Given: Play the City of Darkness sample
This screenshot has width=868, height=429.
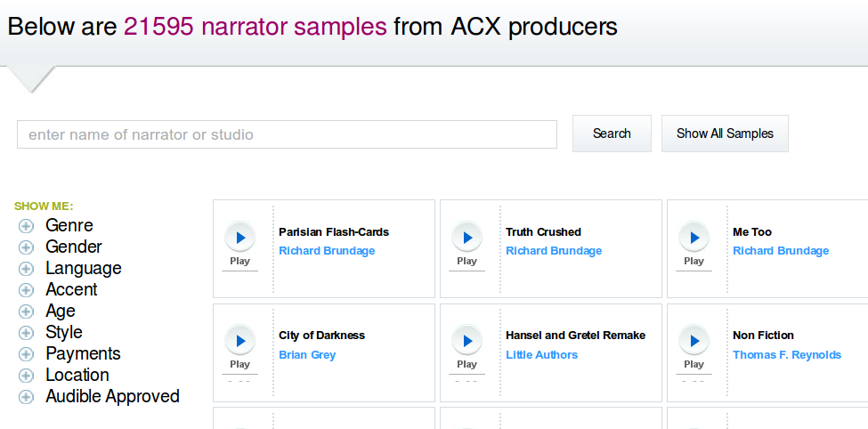Looking at the screenshot, I should click(239, 341).
